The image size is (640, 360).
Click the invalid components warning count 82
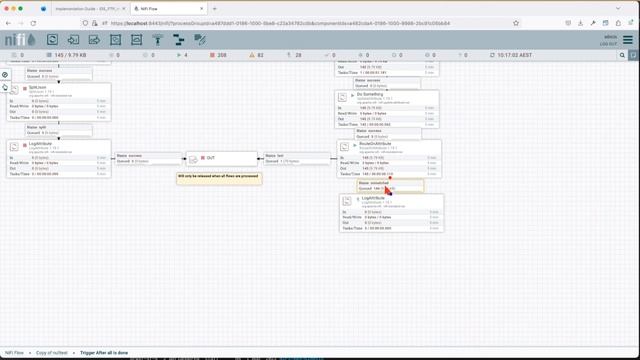coord(256,55)
